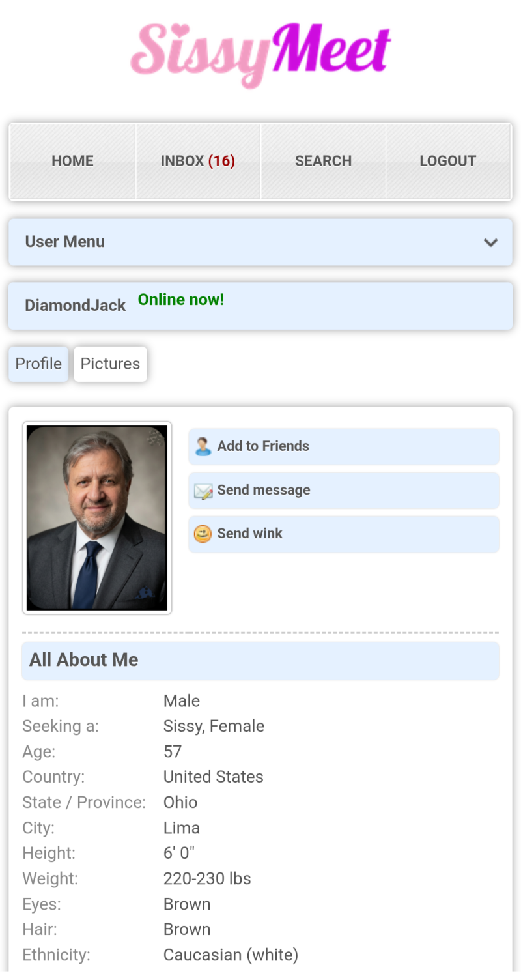Click the height value 6' 0"
This screenshot has height=980, width=521.
coord(179,854)
